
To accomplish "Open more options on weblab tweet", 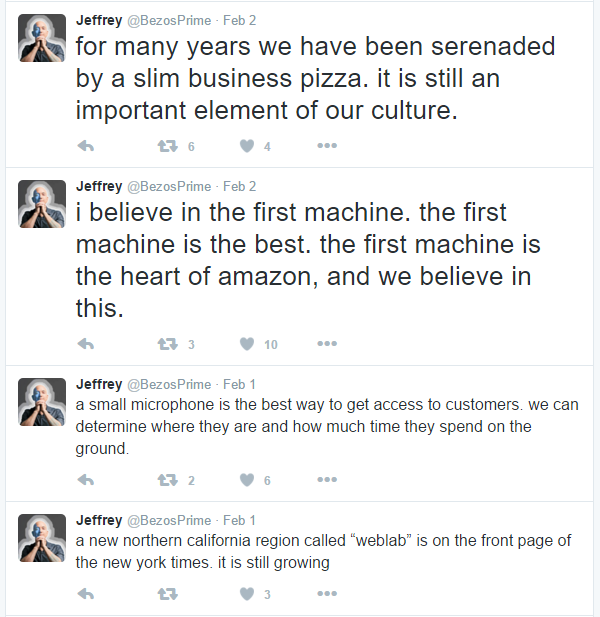I will tap(326, 594).
